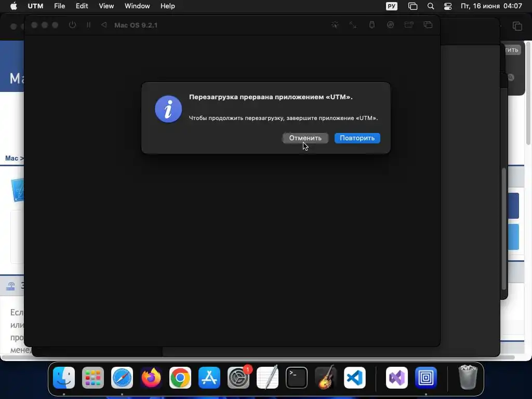Click the date and time in menu bar
Image resolution: width=532 pixels, height=399 pixels.
coord(491,6)
